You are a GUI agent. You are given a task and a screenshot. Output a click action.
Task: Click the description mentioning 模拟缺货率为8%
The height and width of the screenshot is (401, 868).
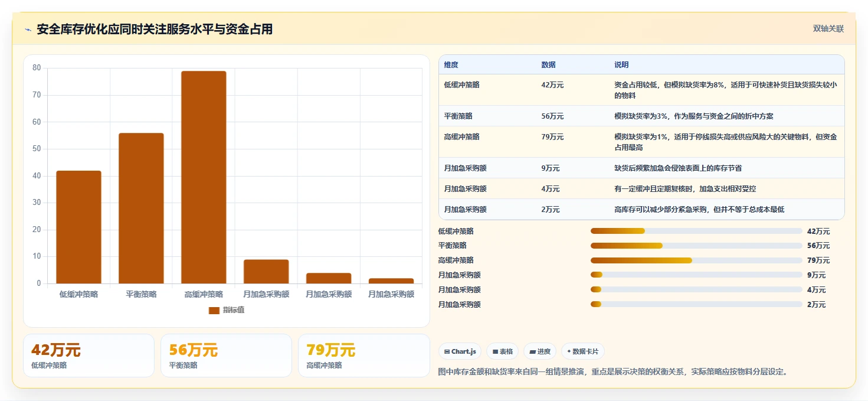(726, 90)
